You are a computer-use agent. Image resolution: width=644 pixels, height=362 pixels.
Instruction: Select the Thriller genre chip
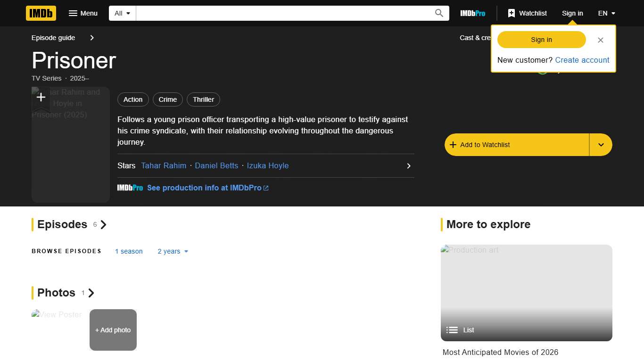pos(203,99)
